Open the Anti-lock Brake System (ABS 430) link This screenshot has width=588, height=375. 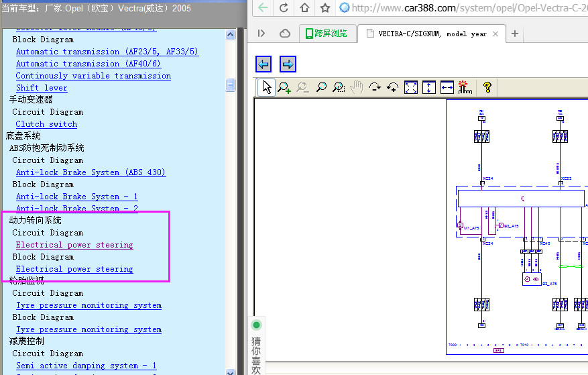click(91, 172)
